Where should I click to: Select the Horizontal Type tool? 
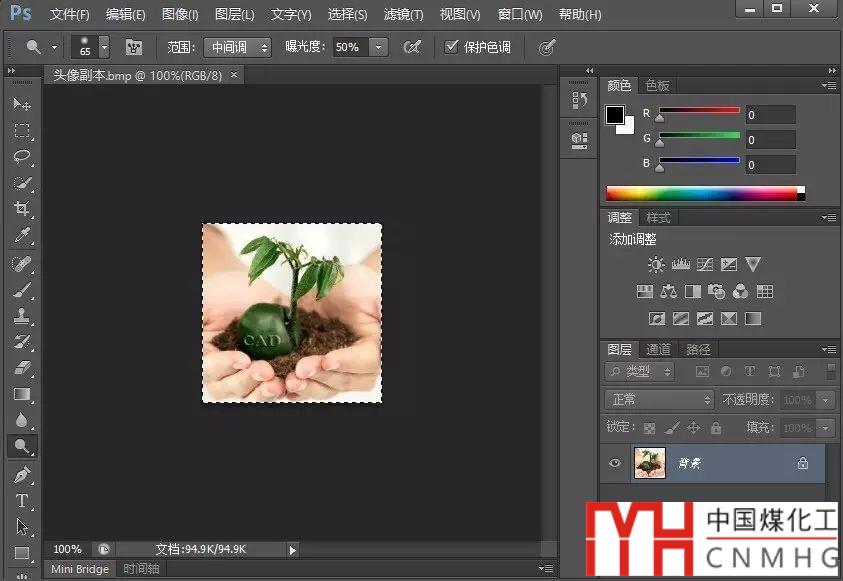(x=22, y=500)
